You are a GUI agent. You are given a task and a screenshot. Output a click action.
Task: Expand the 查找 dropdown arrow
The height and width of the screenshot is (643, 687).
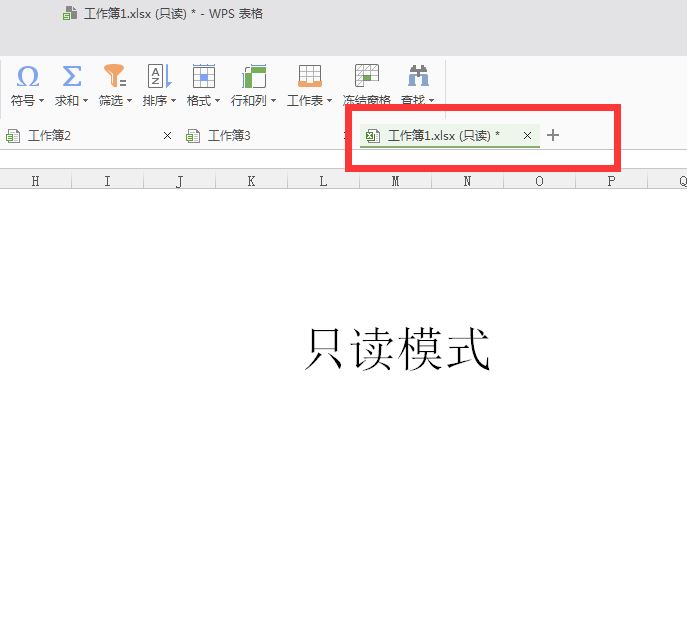coord(432,101)
